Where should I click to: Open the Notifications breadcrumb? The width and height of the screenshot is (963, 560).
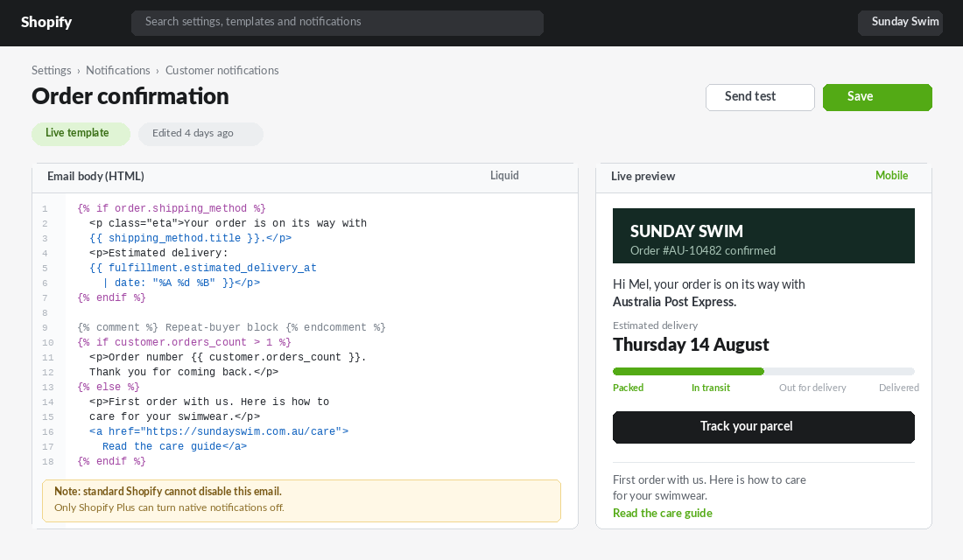tap(118, 71)
